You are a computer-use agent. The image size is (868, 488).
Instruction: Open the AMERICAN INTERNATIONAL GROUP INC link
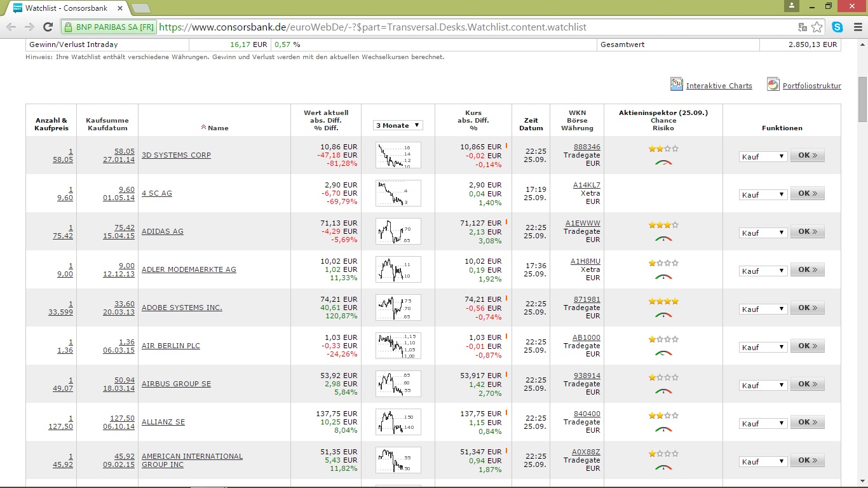192,460
